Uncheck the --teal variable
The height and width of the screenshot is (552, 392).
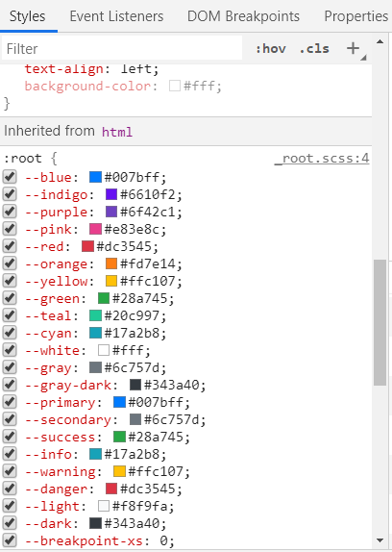point(10,315)
